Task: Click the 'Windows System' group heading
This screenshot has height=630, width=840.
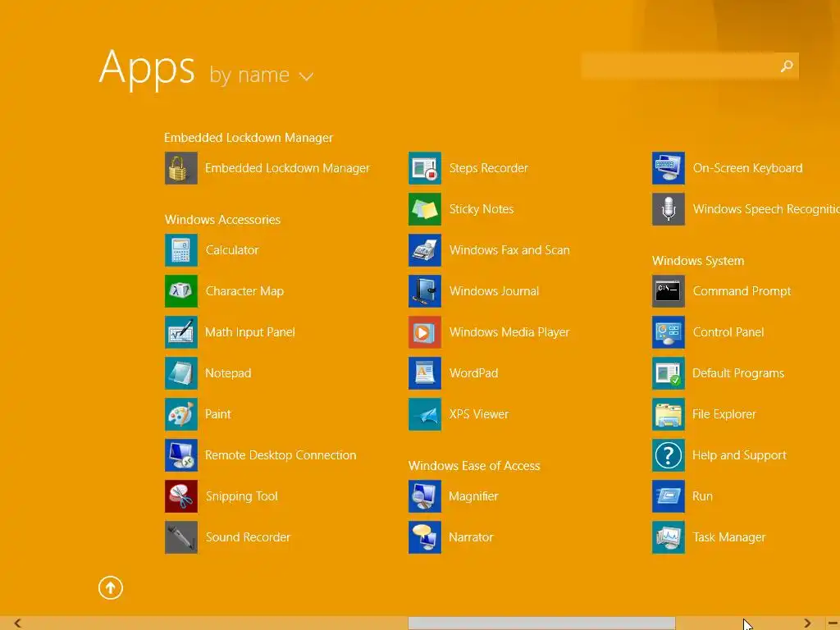Action: (698, 261)
